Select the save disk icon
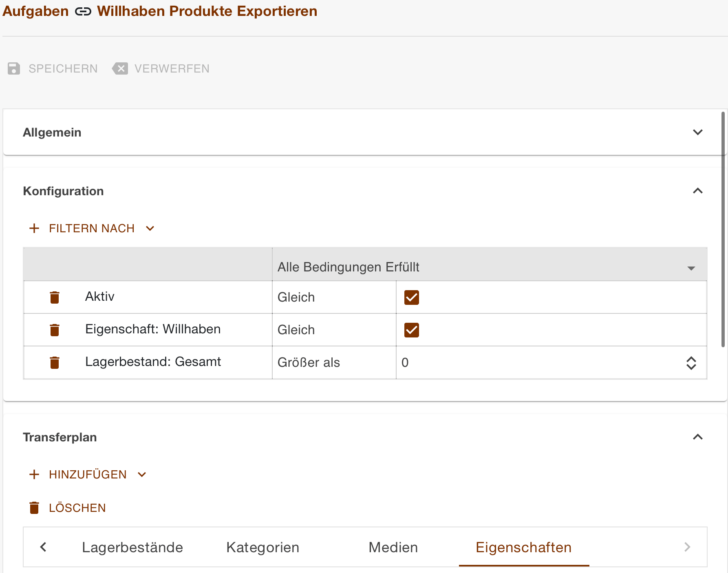This screenshot has width=728, height=573. [x=14, y=68]
